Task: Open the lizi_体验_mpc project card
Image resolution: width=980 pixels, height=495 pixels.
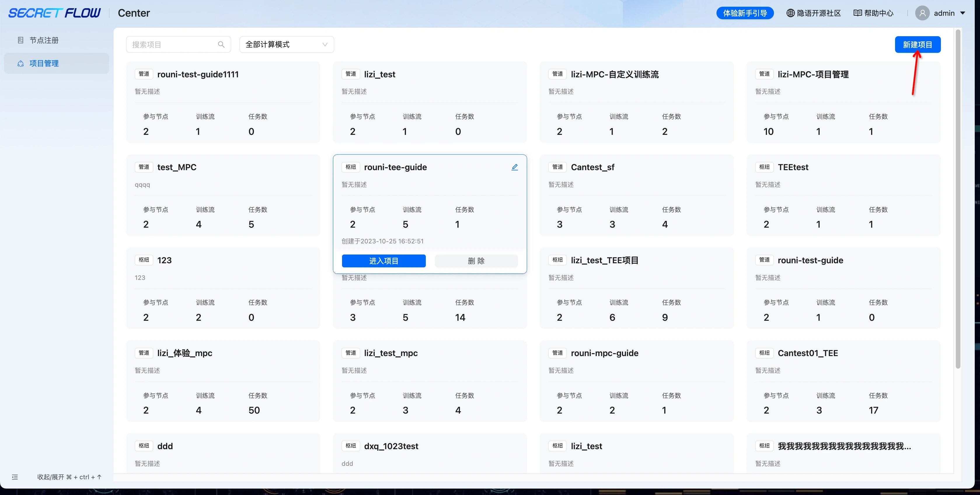Action: pos(223,381)
